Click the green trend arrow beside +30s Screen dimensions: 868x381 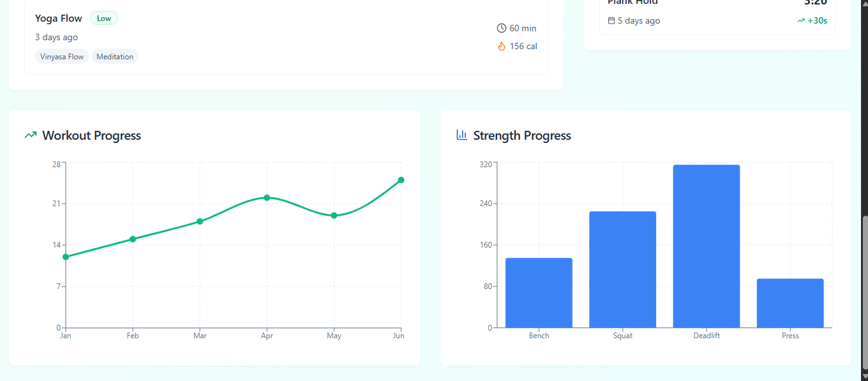click(801, 21)
